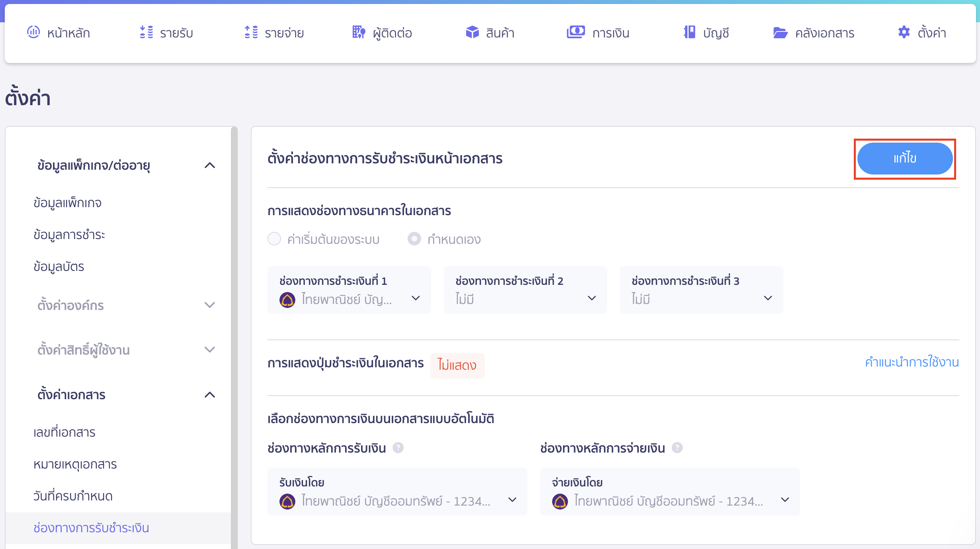Open คลังเอกสาร menu
The height and width of the screenshot is (549, 980).
[814, 33]
